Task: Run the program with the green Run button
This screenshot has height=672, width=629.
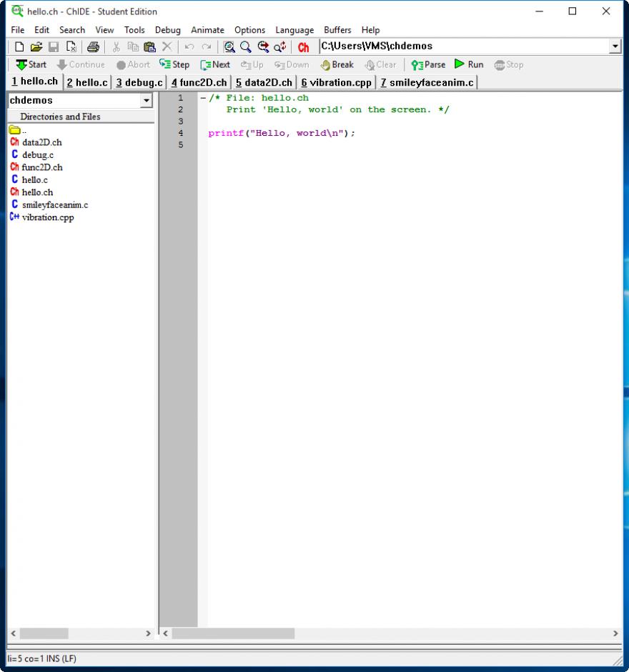Action: point(469,65)
